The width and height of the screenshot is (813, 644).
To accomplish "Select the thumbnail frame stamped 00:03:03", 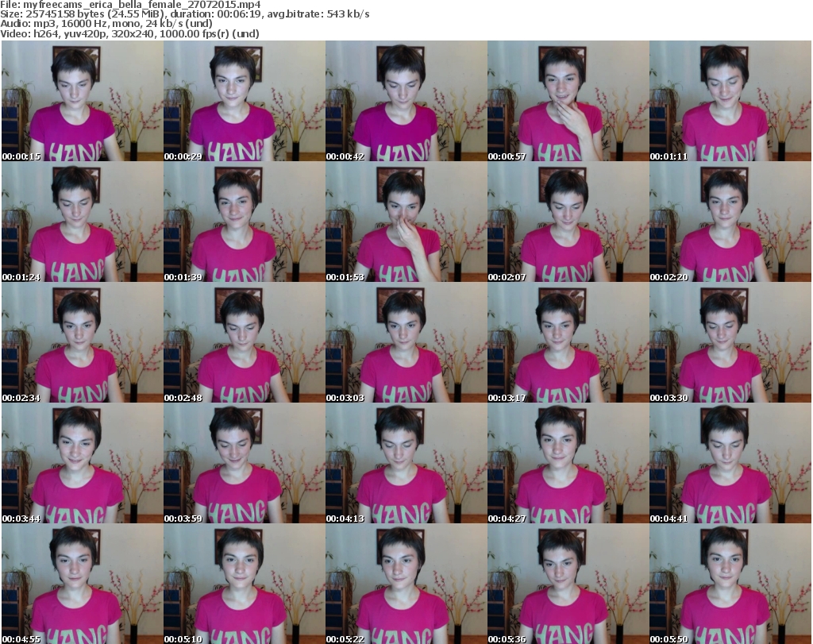I will point(406,342).
